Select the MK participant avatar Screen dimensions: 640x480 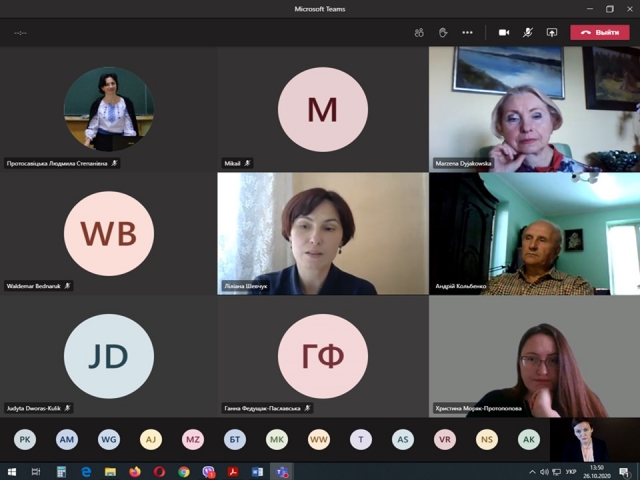pos(277,440)
